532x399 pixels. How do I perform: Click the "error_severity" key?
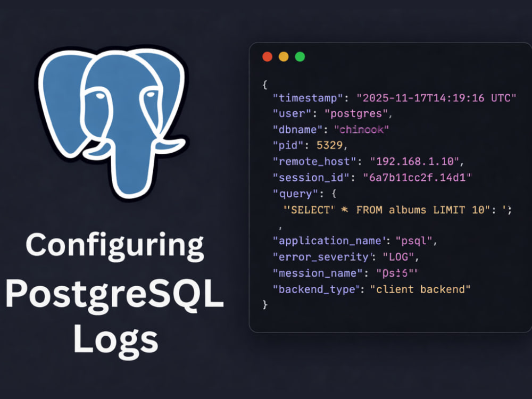[323, 257]
